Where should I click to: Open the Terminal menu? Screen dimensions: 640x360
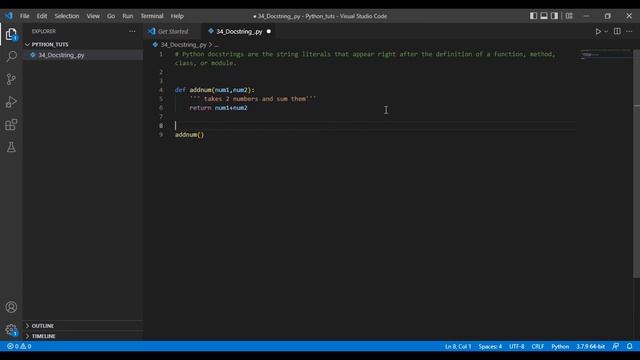152,16
